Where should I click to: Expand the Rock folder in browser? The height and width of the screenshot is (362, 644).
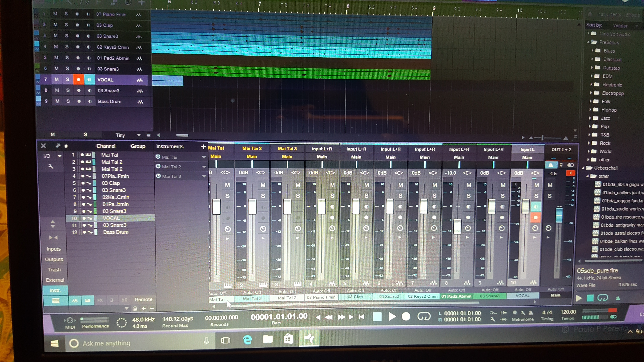point(589,143)
